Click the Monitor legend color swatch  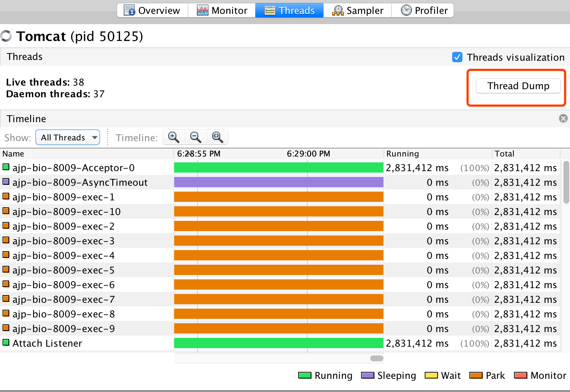(521, 375)
